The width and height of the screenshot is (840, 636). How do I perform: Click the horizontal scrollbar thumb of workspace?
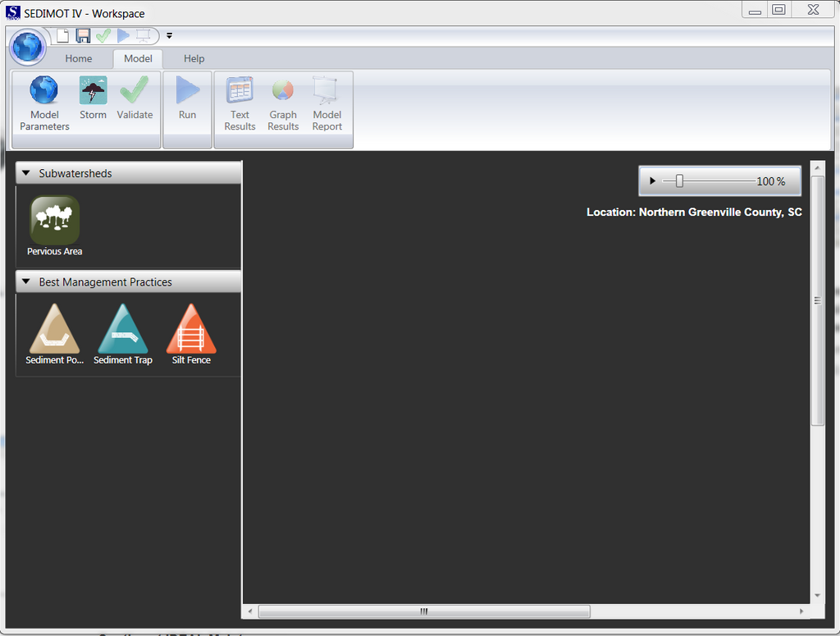pos(424,611)
